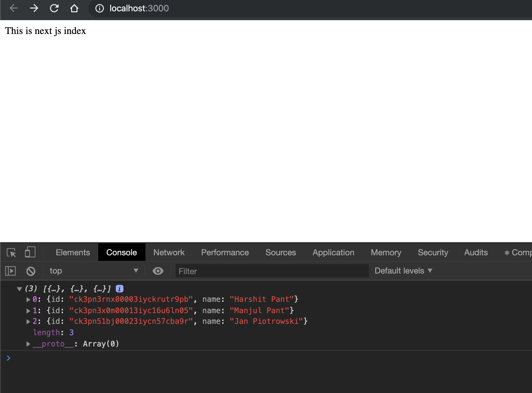Toggle the device toolbar emulation mode
532x393 pixels.
(30, 252)
